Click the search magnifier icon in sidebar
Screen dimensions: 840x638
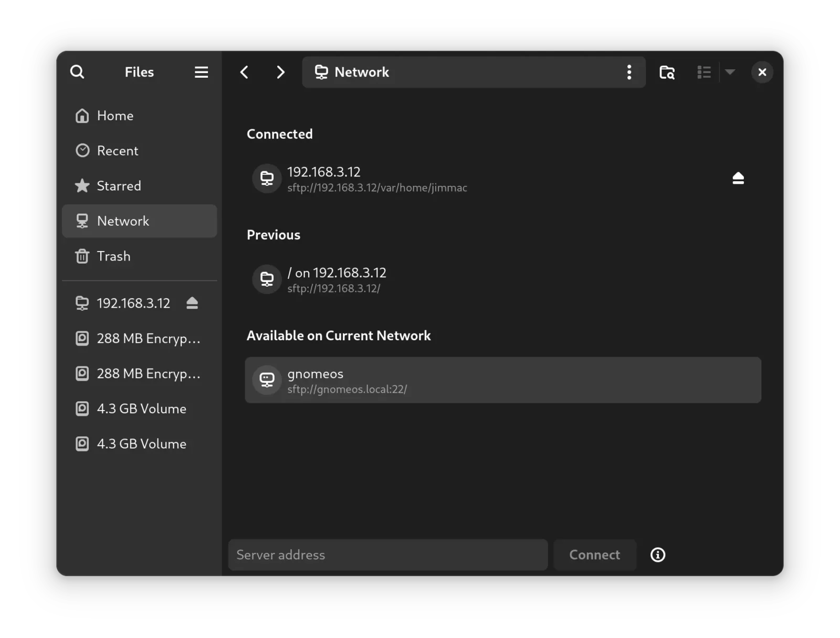77,72
